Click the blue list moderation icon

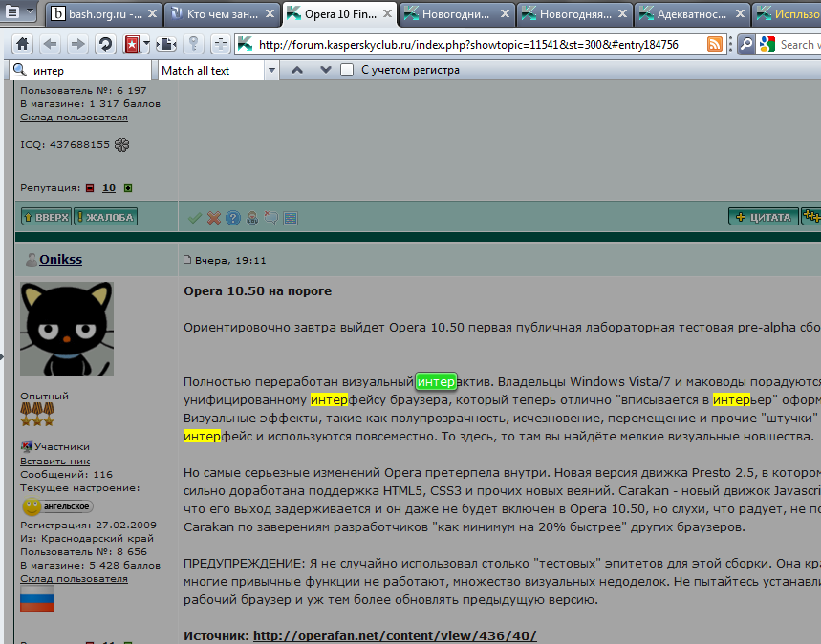click(x=291, y=219)
